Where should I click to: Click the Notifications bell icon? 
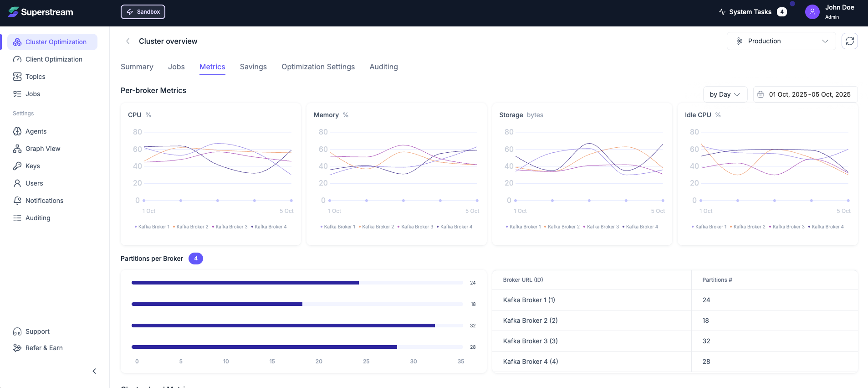tap(17, 201)
